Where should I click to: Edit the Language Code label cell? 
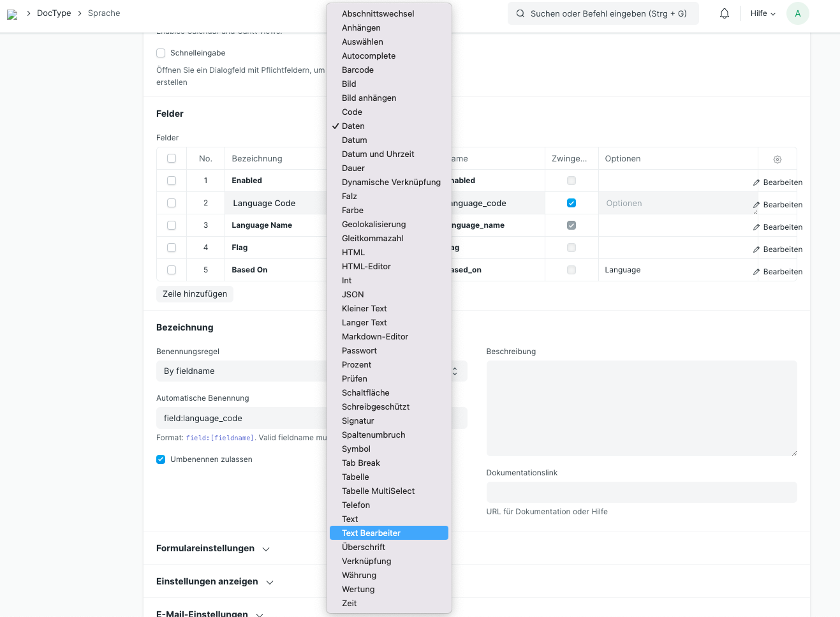click(276, 203)
